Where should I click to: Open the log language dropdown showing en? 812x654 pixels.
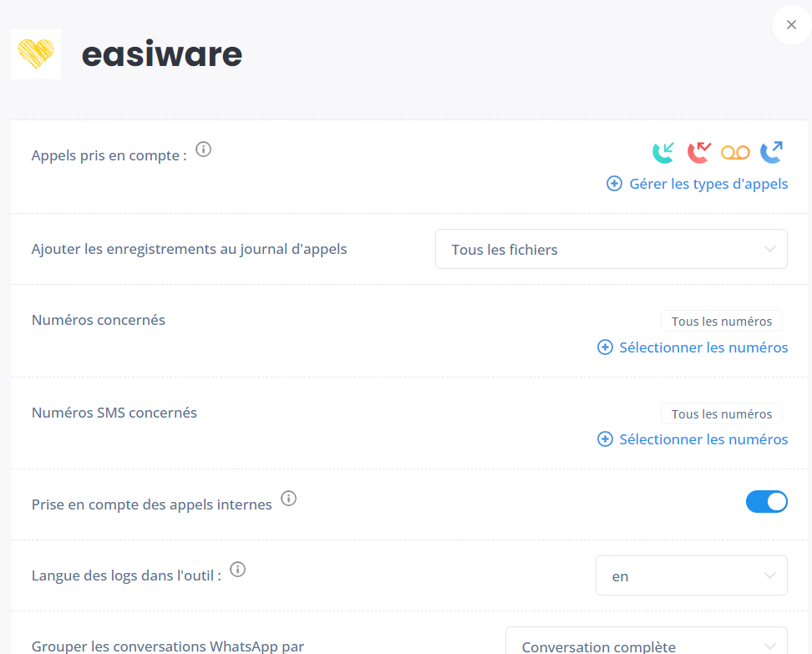692,575
